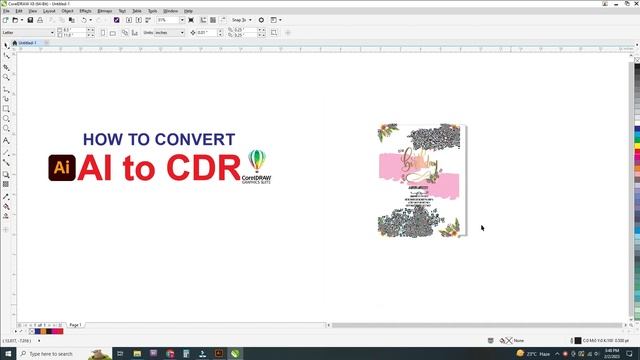Toggle rulers display
Image resolution: width=640 pixels, height=360 pixels.
pos(203,20)
